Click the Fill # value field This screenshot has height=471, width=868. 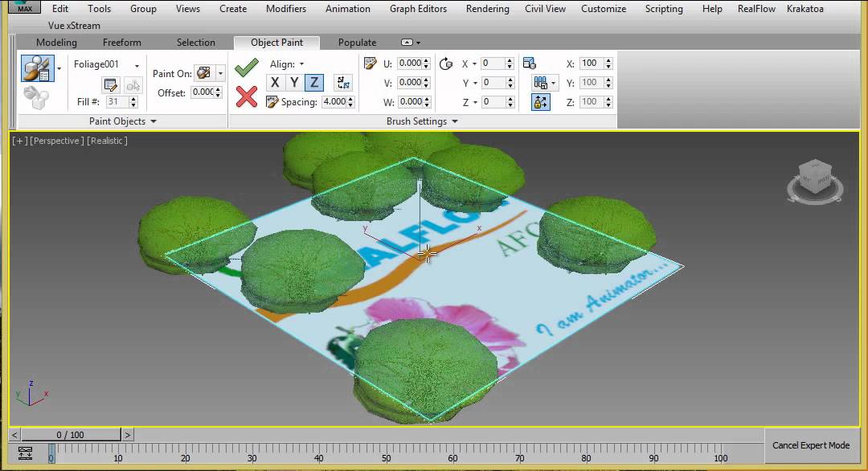tap(118, 102)
